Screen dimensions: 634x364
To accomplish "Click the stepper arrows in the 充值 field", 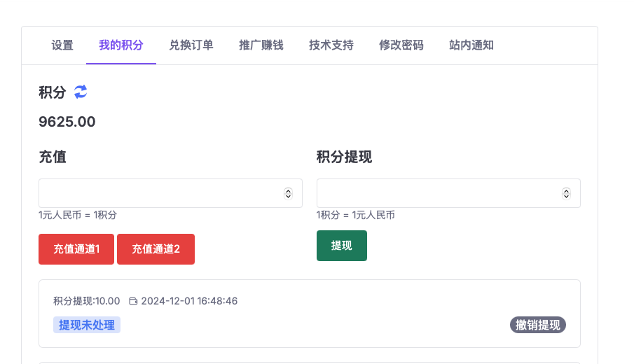I will click(x=288, y=193).
